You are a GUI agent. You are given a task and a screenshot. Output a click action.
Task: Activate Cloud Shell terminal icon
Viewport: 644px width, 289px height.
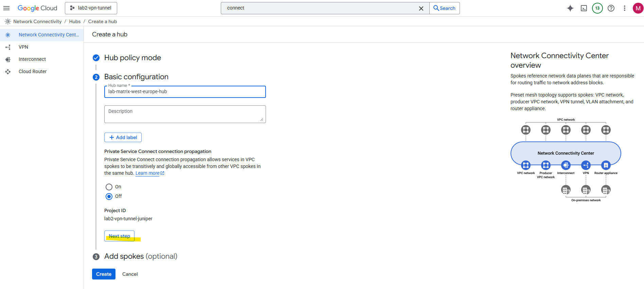(584, 8)
